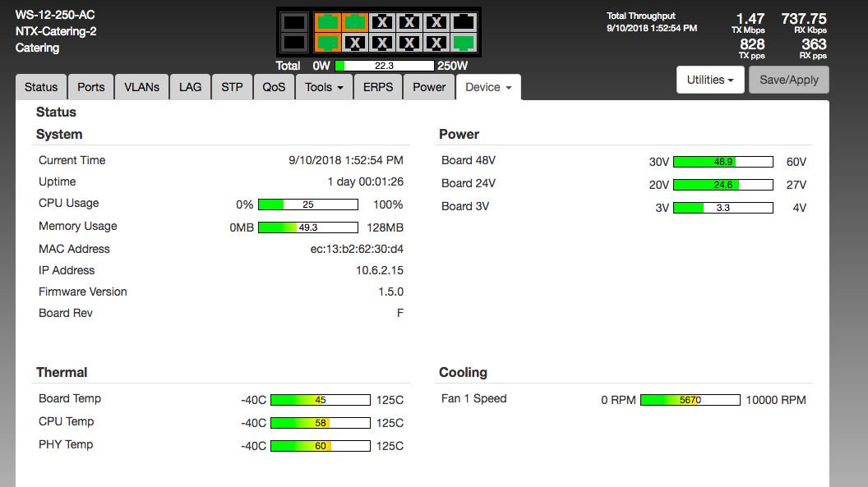
Task: Select the first orange PoE port in top row
Action: tap(327, 22)
